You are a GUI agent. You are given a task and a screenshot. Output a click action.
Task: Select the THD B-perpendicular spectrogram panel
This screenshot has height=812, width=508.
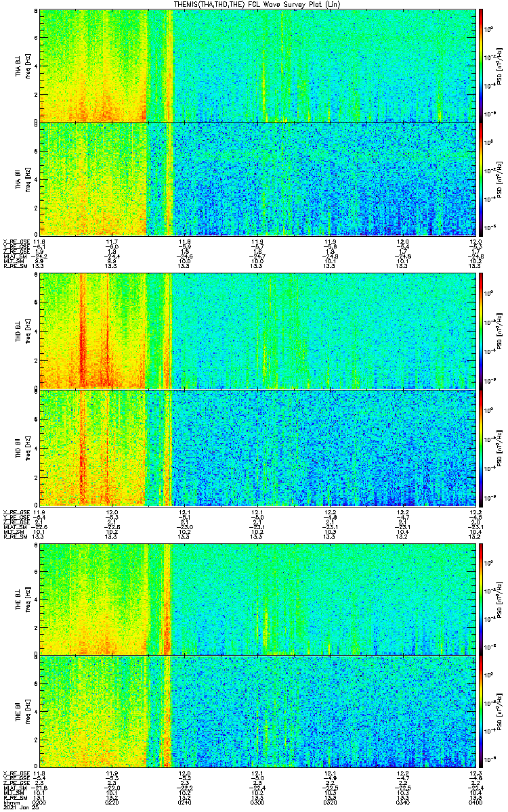257,331
